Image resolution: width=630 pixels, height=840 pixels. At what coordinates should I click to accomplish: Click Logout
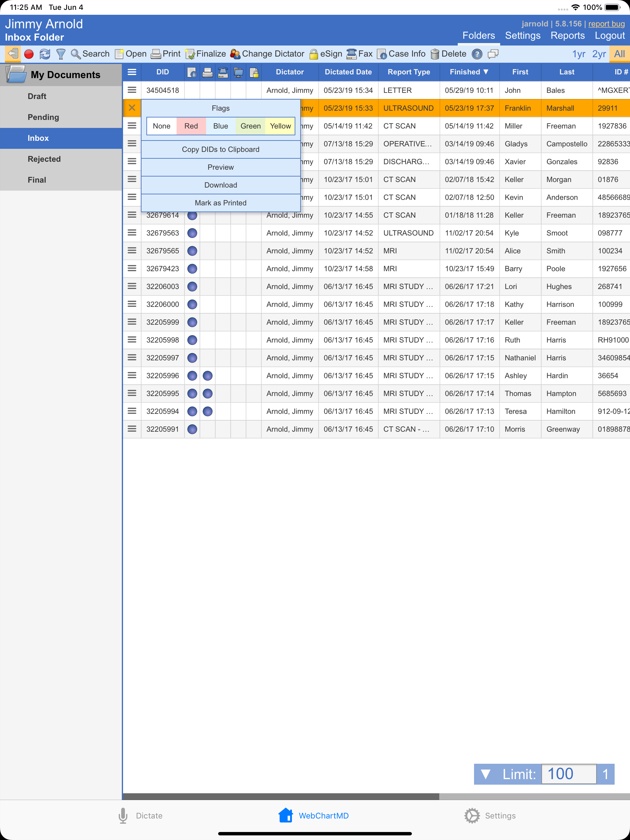609,36
